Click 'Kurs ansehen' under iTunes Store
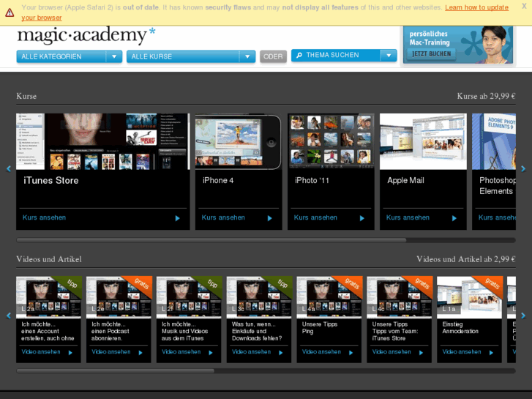The height and width of the screenshot is (399, 532). click(x=44, y=217)
